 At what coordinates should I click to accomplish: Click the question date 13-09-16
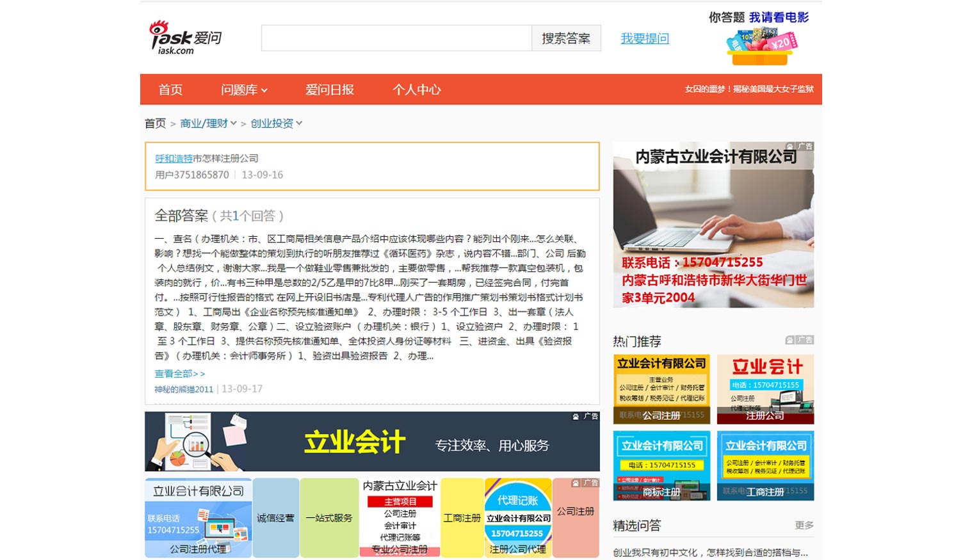coord(262,175)
